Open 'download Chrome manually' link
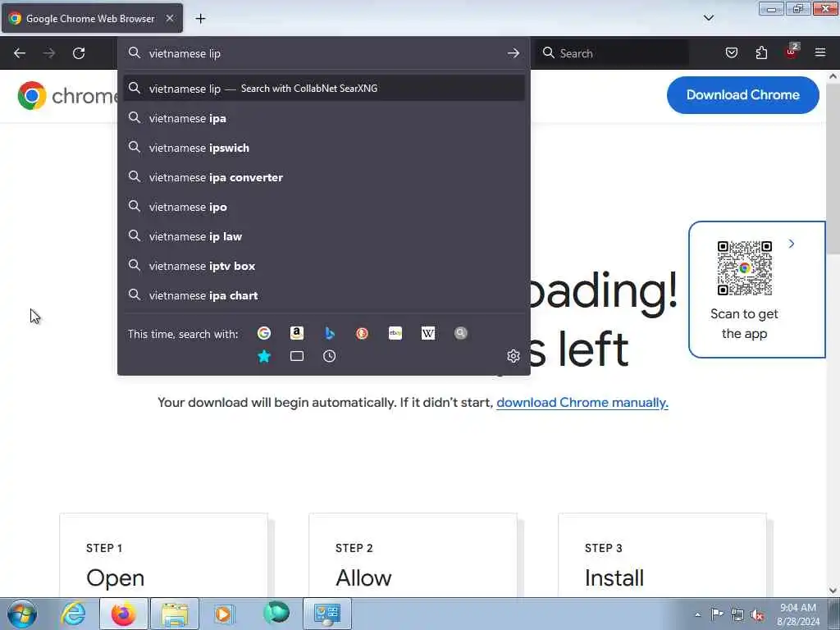This screenshot has height=630, width=840. (582, 402)
